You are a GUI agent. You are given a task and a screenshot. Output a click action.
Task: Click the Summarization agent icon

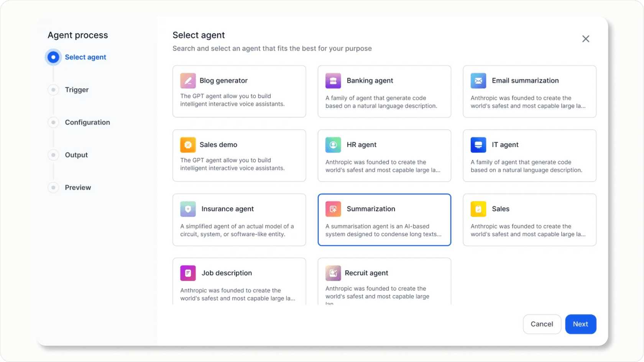[x=333, y=209]
